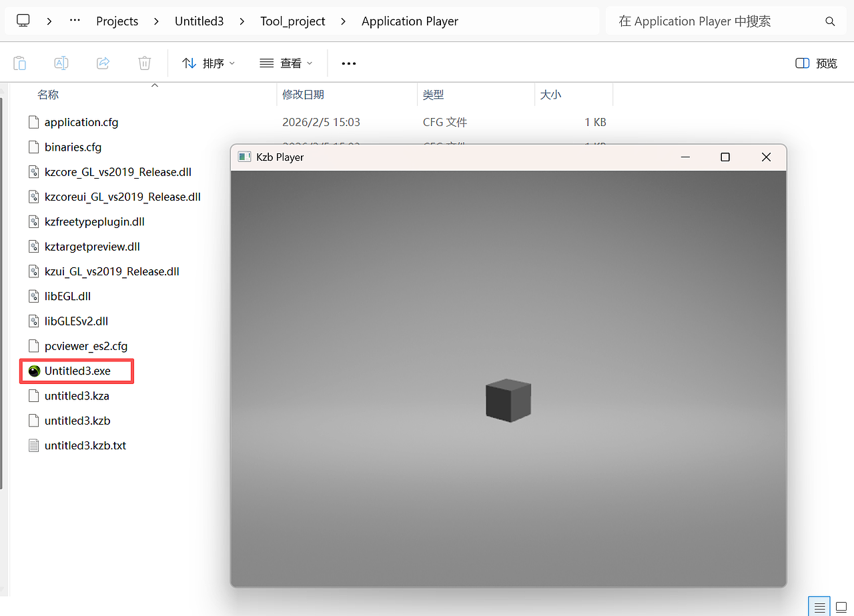Select the Untitled3.exe file
This screenshot has width=854, height=616.
pos(77,371)
